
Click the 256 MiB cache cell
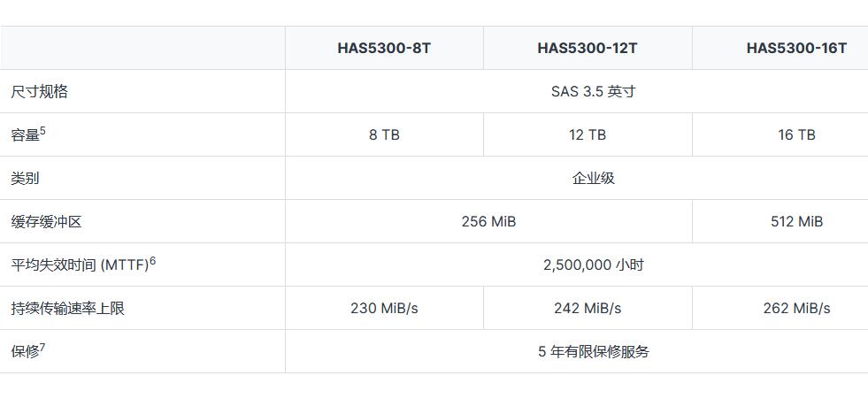(x=488, y=221)
